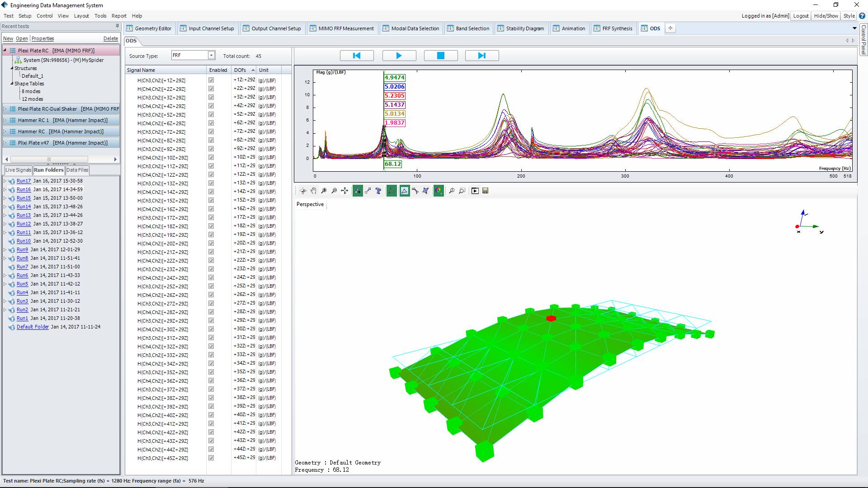
Task: Toggle the text labels T icon
Action: tap(378, 191)
